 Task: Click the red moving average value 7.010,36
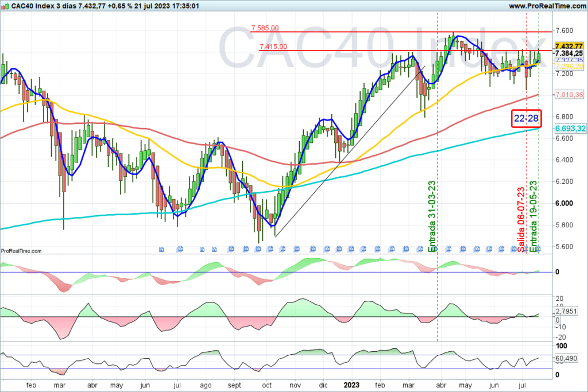[569, 95]
